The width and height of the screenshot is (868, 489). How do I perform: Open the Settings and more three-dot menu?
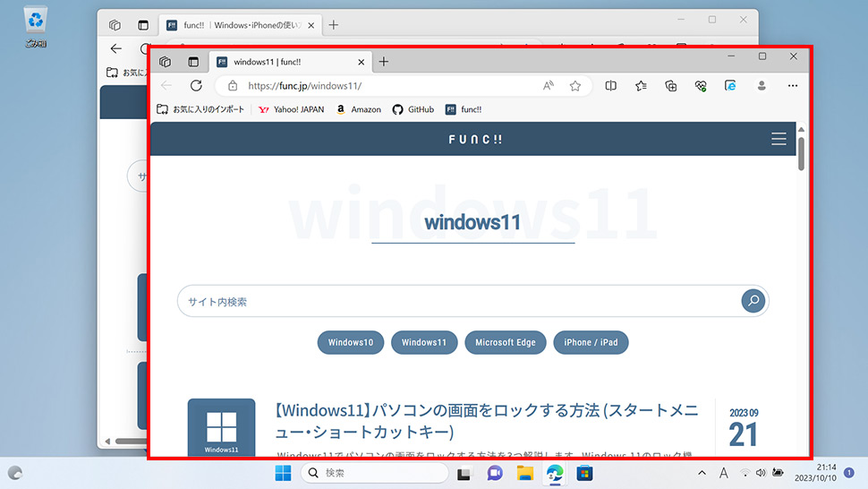click(793, 86)
